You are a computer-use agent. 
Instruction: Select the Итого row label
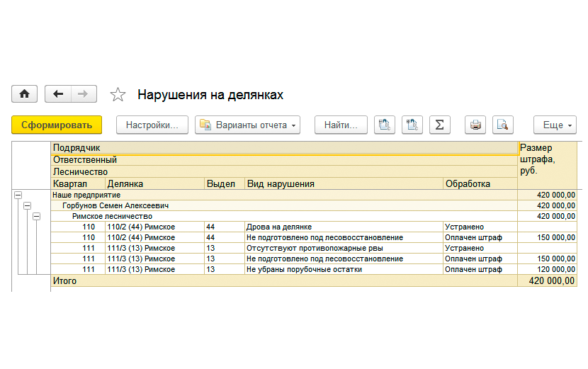[284, 281]
